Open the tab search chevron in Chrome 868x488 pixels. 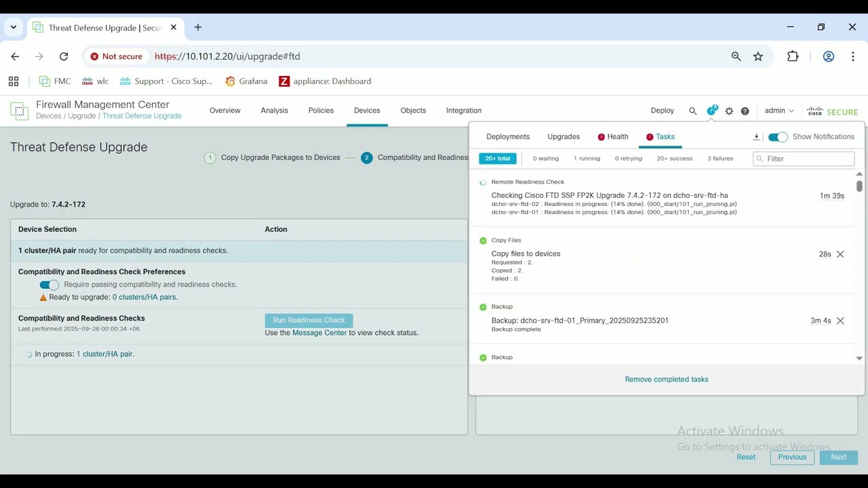(14, 27)
